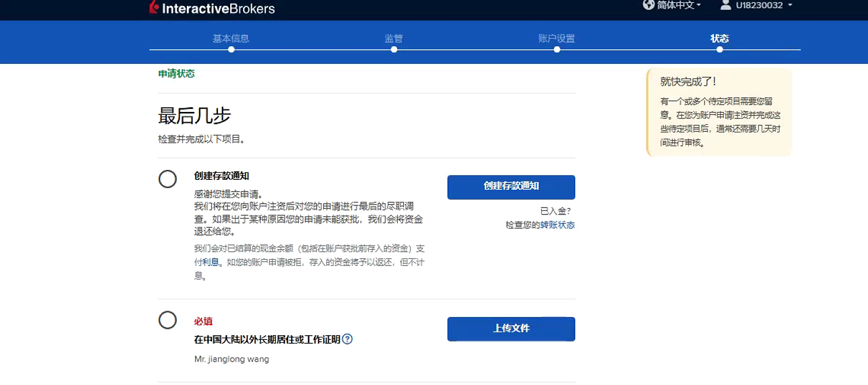The width and height of the screenshot is (868, 385).
Task: Open the 账户设置 step
Action: pos(556,39)
